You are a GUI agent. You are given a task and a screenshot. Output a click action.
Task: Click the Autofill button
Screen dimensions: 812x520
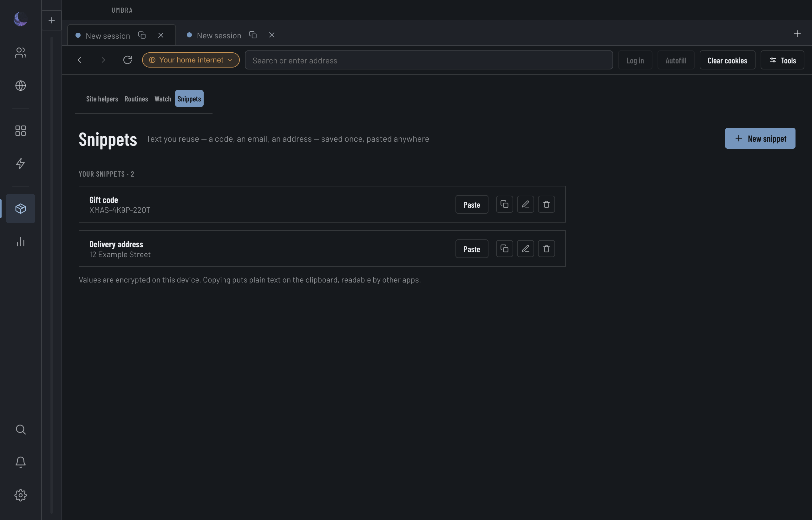point(676,61)
